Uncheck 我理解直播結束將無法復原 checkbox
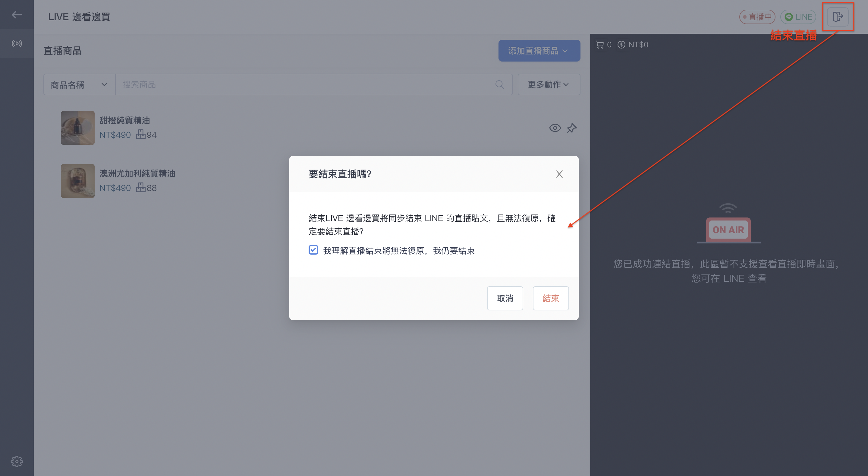This screenshot has width=868, height=476. coord(313,250)
